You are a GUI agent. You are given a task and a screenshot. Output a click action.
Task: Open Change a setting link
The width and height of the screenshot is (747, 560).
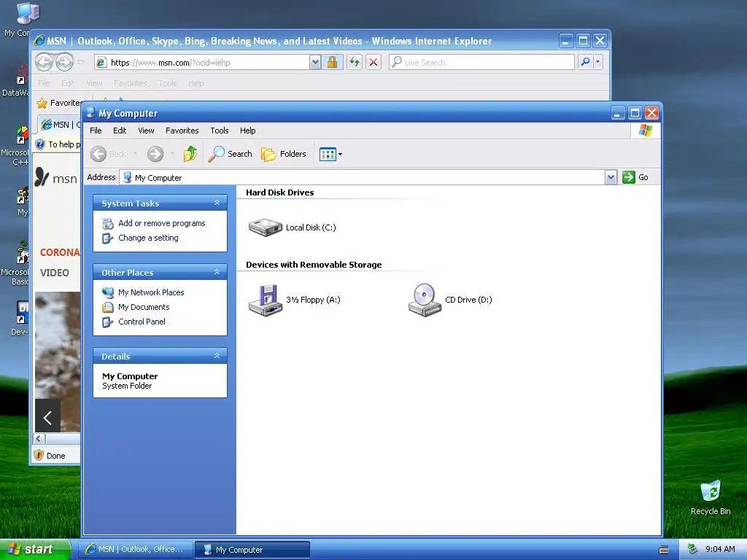[x=148, y=238]
